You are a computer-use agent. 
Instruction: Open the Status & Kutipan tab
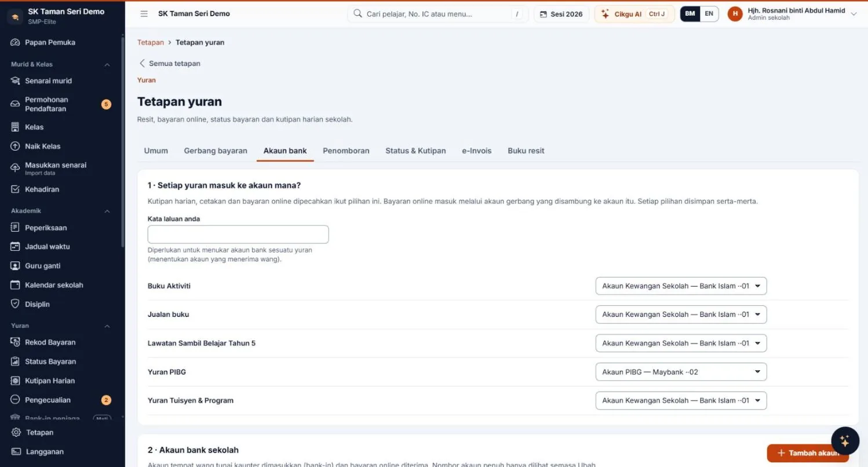tap(415, 151)
